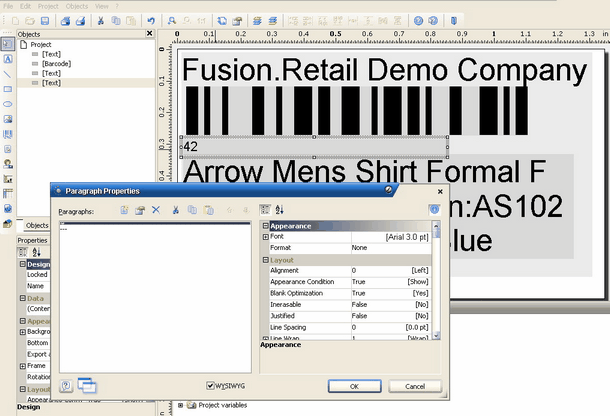The width and height of the screenshot is (610, 416).
Task: Click the question mark help button in dialog
Action: click(x=66, y=386)
